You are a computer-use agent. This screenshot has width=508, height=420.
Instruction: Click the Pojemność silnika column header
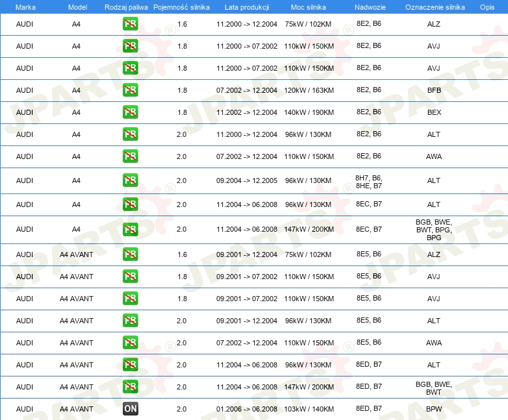click(x=181, y=7)
